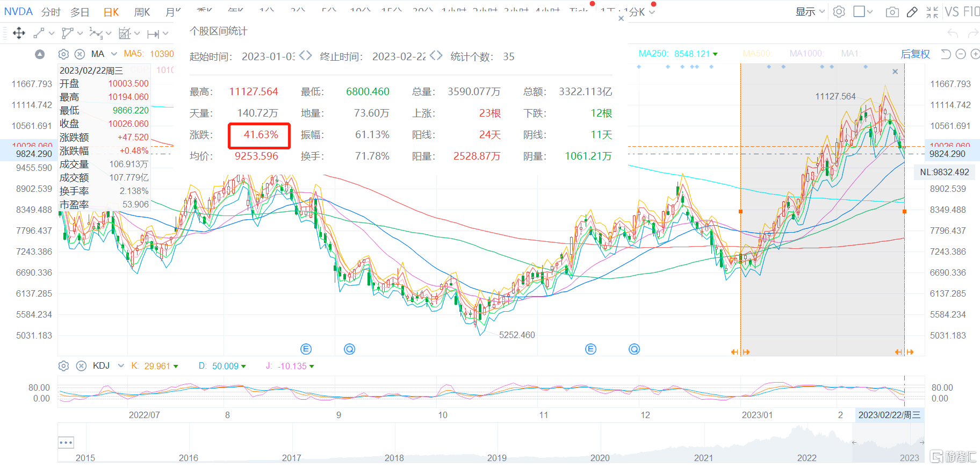Open the layout icon dropdown arrow

point(870,11)
